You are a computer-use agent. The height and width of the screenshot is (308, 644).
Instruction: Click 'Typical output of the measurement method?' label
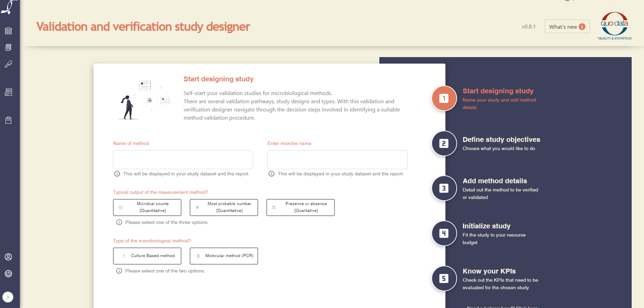(x=161, y=192)
